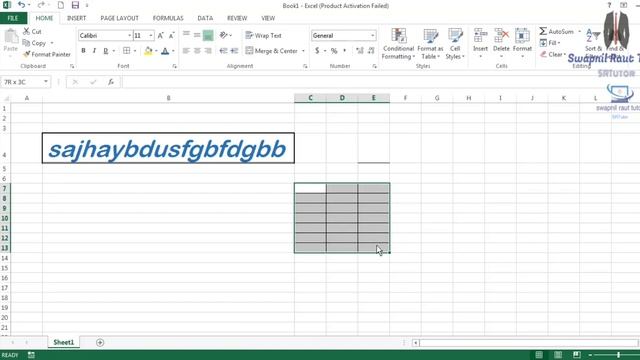
Task: Switch to the VIEW tab
Action: pos(268,18)
